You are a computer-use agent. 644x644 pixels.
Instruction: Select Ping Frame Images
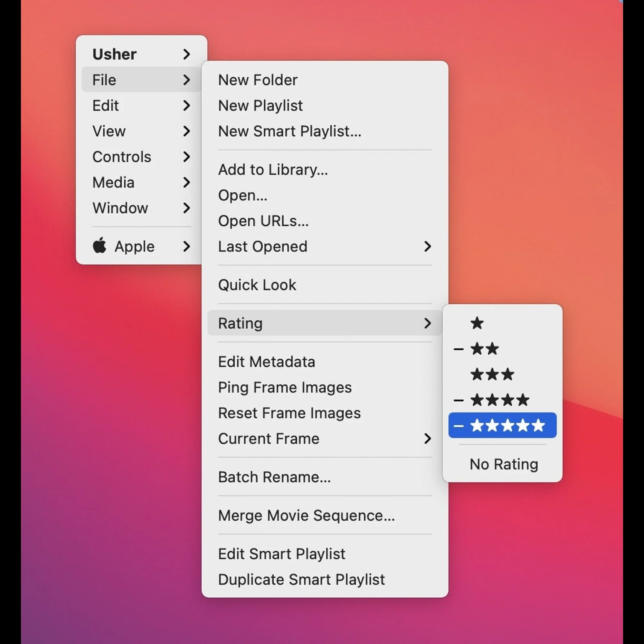click(325, 387)
